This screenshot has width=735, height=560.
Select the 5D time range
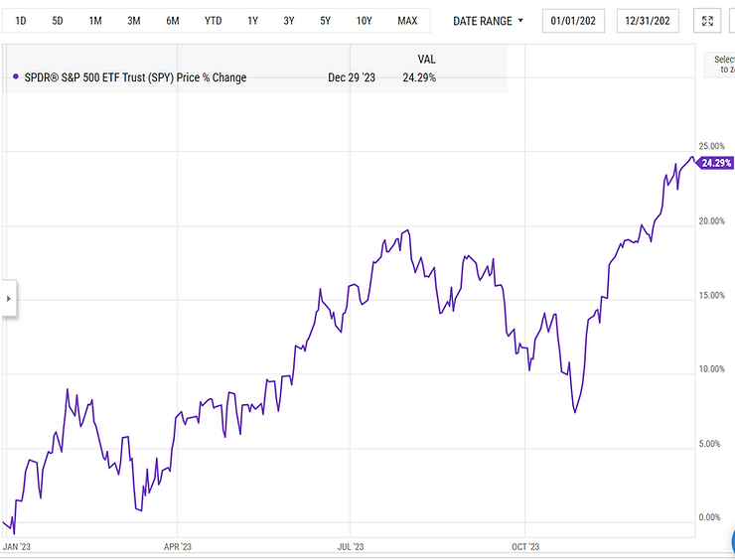coord(58,21)
